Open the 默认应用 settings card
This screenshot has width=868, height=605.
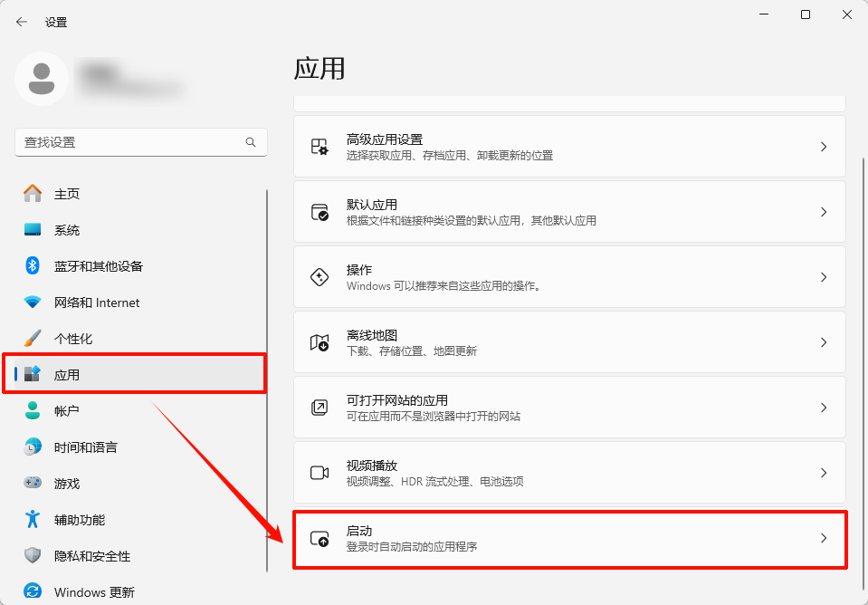point(569,212)
